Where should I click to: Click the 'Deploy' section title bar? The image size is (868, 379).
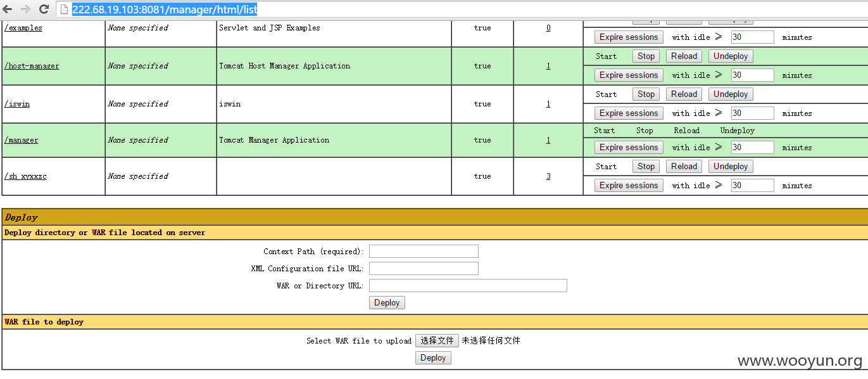click(434, 217)
